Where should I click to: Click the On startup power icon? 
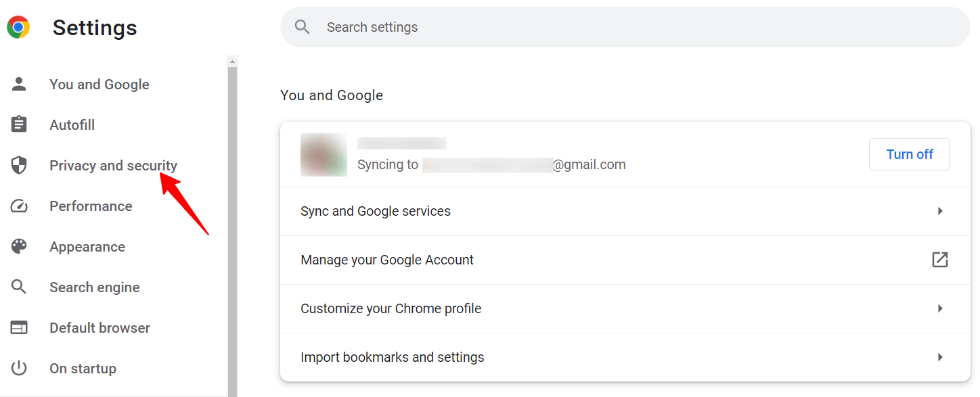pos(19,368)
